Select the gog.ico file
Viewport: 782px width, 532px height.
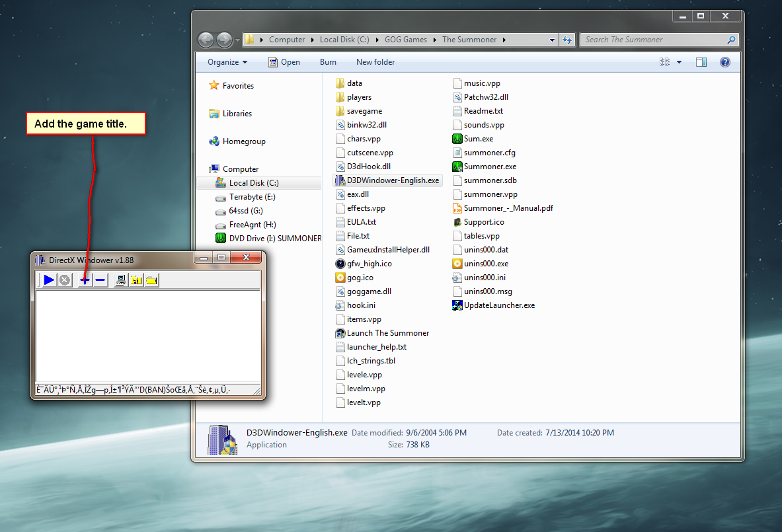pos(354,278)
